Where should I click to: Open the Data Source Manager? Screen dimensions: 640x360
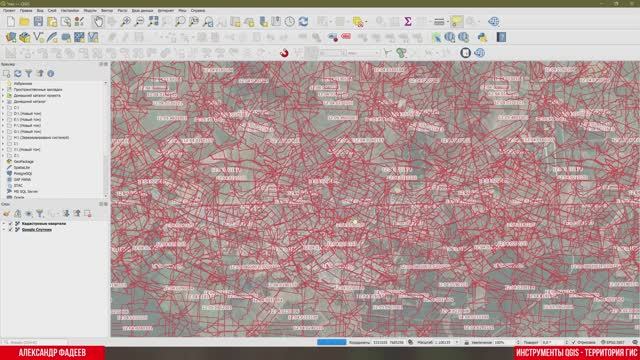pyautogui.click(x=11, y=38)
